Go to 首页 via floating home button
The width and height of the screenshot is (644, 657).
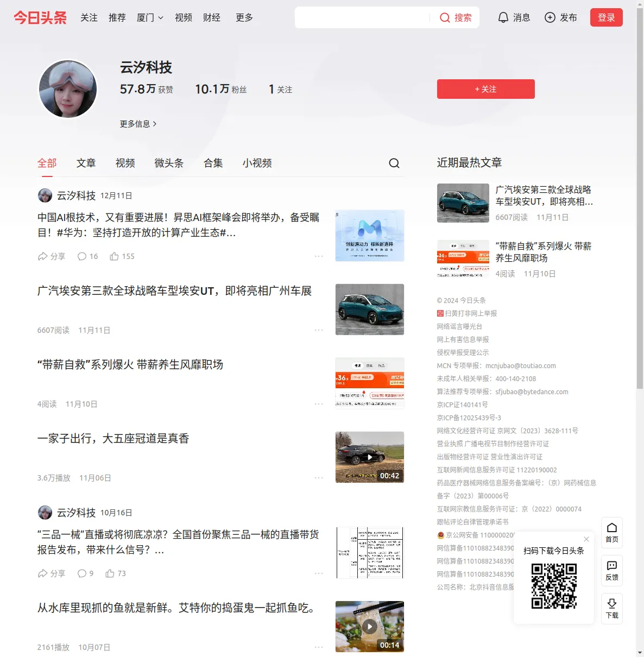coord(612,533)
